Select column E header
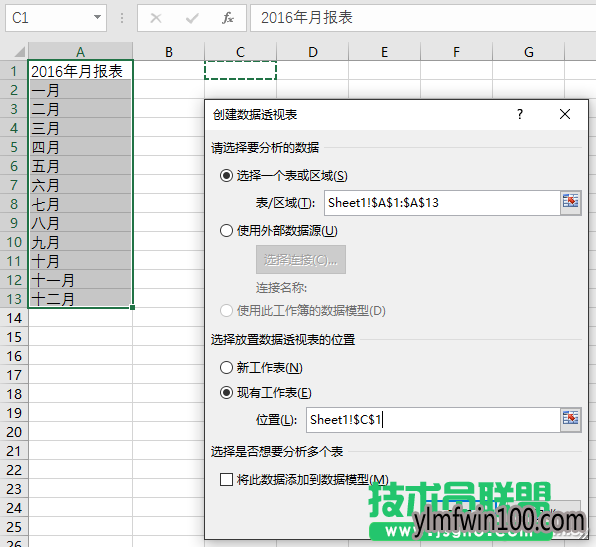596x547 pixels. (384, 51)
